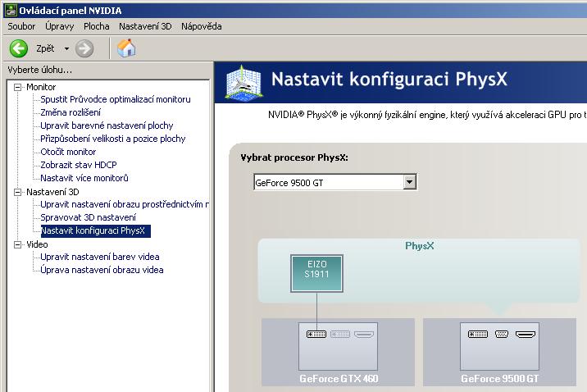The height and width of the screenshot is (392, 587).
Task: Click the NVIDIA PhysX description text
Action: tap(427, 115)
